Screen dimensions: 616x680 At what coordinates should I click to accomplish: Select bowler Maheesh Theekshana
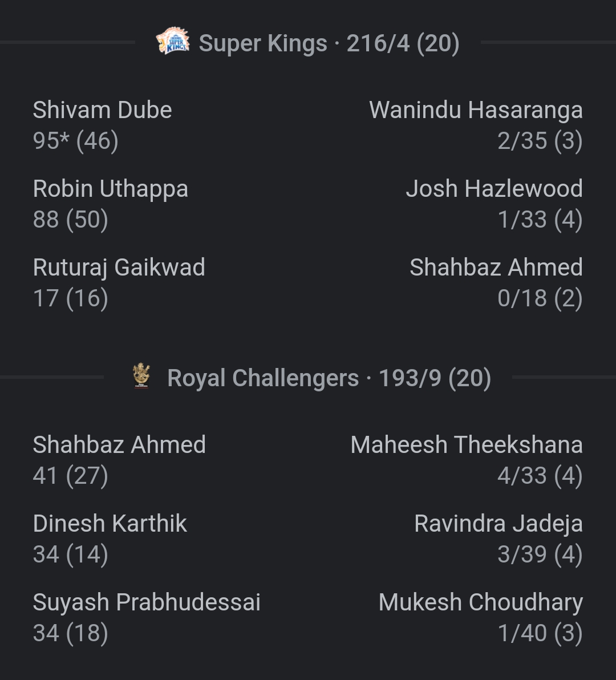467,445
